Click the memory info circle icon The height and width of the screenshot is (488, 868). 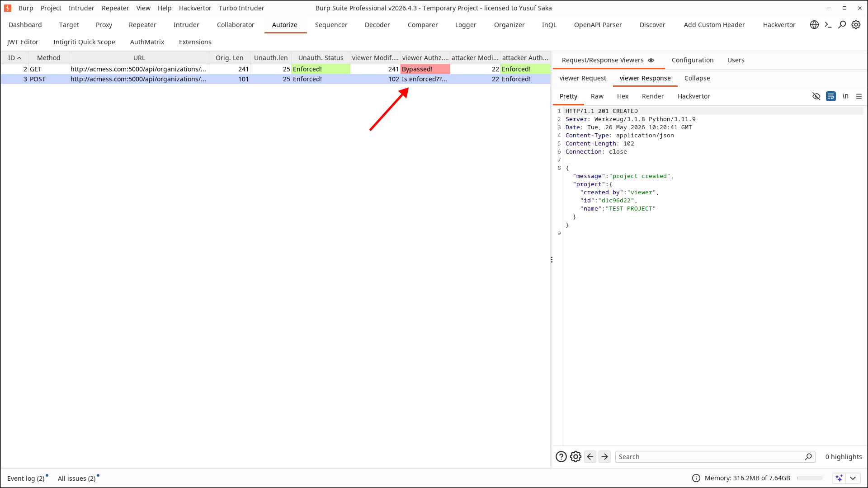[x=696, y=478]
